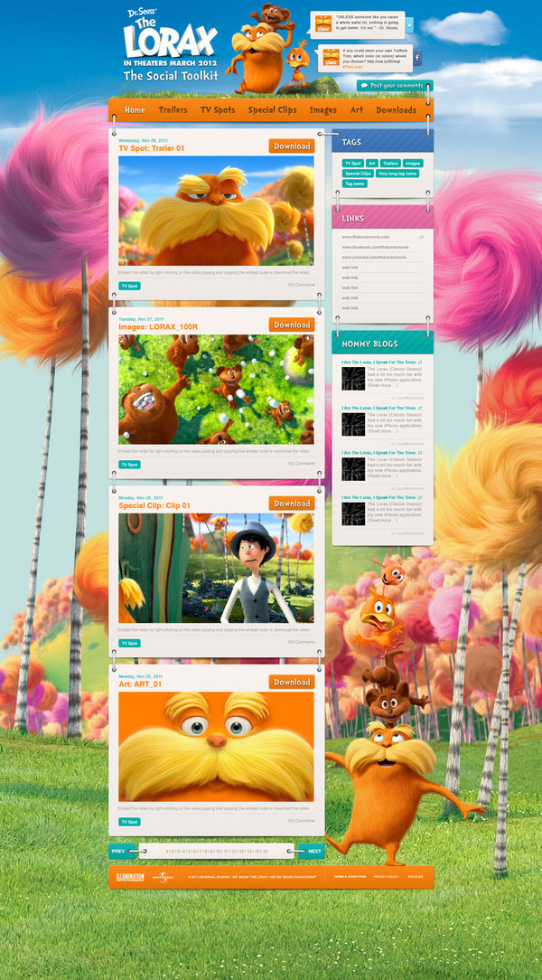Open the ART_01 Lorax face thumbnail
The height and width of the screenshot is (980, 542).
pyautogui.click(x=216, y=746)
